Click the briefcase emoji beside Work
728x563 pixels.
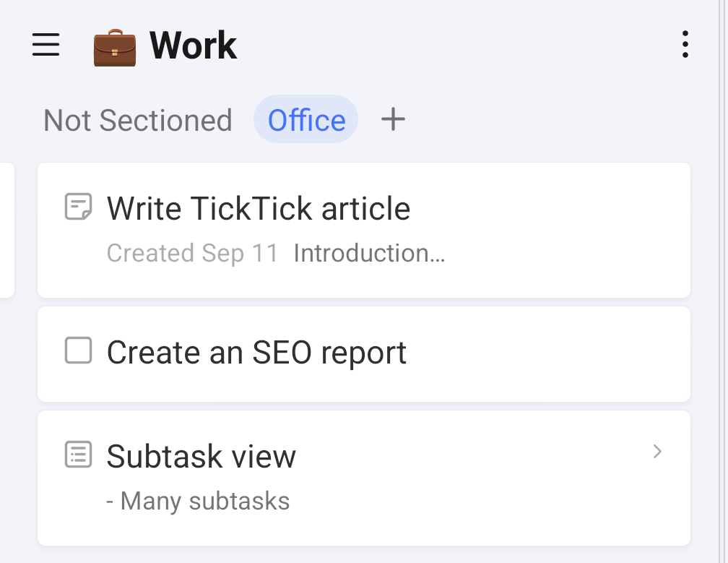click(x=115, y=46)
